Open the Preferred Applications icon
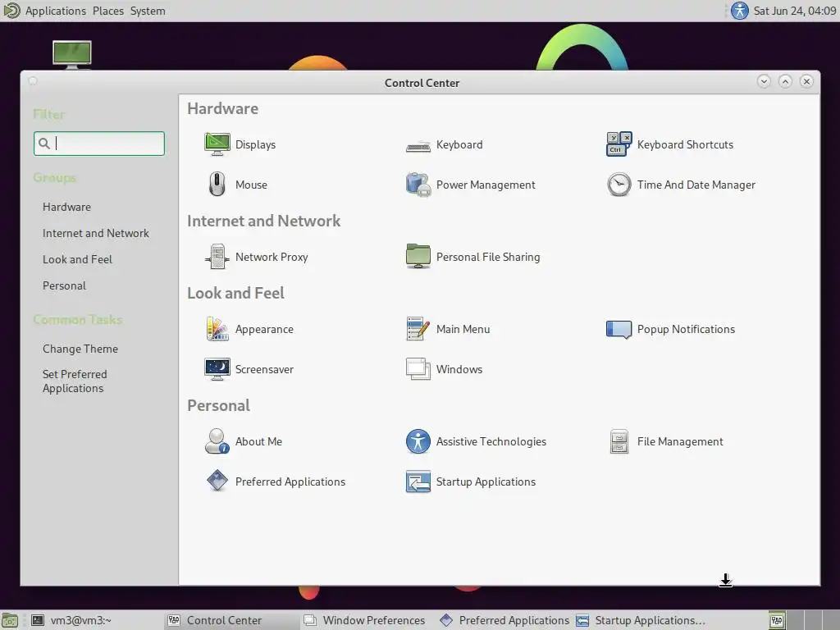Image resolution: width=840 pixels, height=630 pixels. [217, 481]
